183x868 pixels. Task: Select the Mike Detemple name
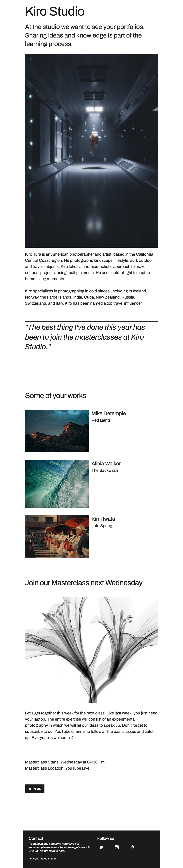pyautogui.click(x=109, y=413)
